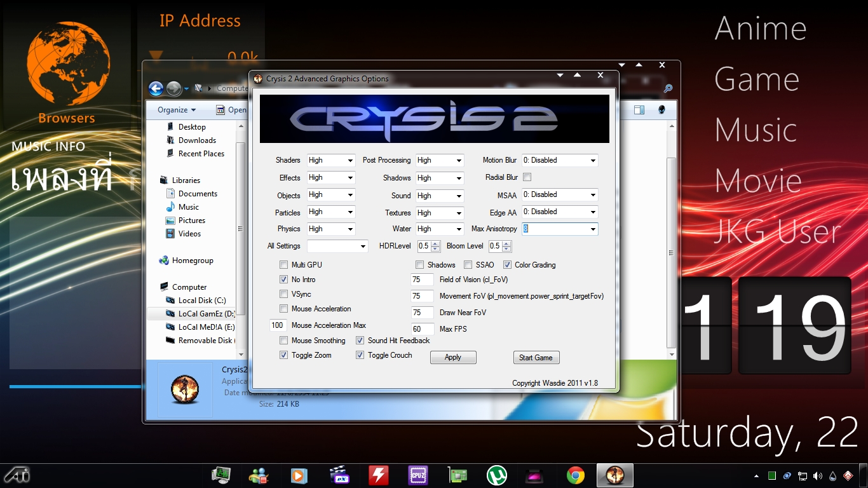Click the Crysis 2 dialog title icon
Viewport: 868px width, 488px height.
[258, 79]
